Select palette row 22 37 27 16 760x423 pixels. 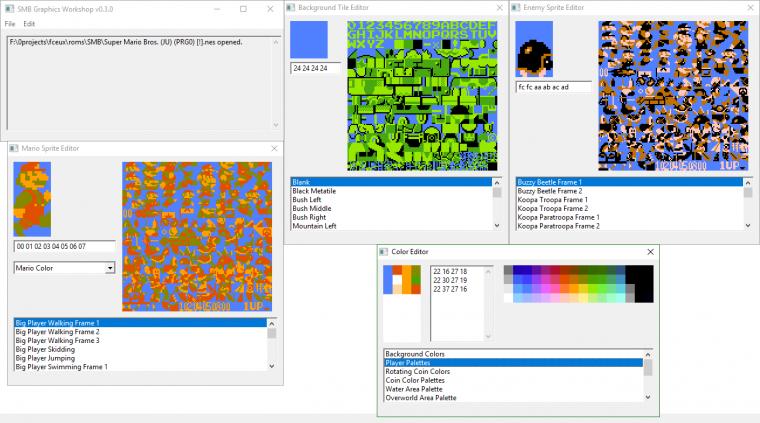450,289
